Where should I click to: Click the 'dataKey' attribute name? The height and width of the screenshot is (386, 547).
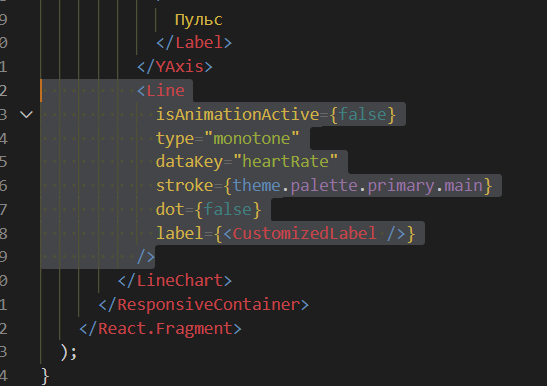coord(189,162)
